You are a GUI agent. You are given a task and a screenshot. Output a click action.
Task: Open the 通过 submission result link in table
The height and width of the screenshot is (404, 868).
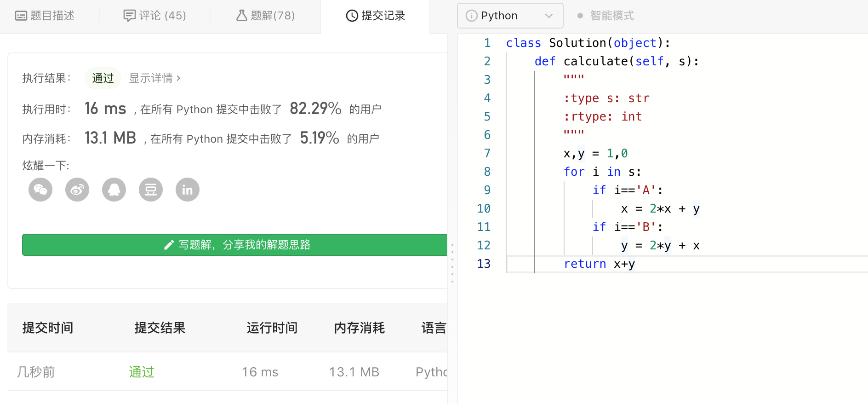(142, 372)
